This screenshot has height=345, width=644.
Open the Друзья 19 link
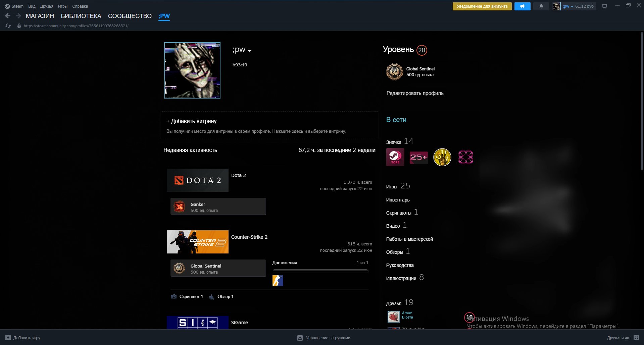click(x=400, y=303)
